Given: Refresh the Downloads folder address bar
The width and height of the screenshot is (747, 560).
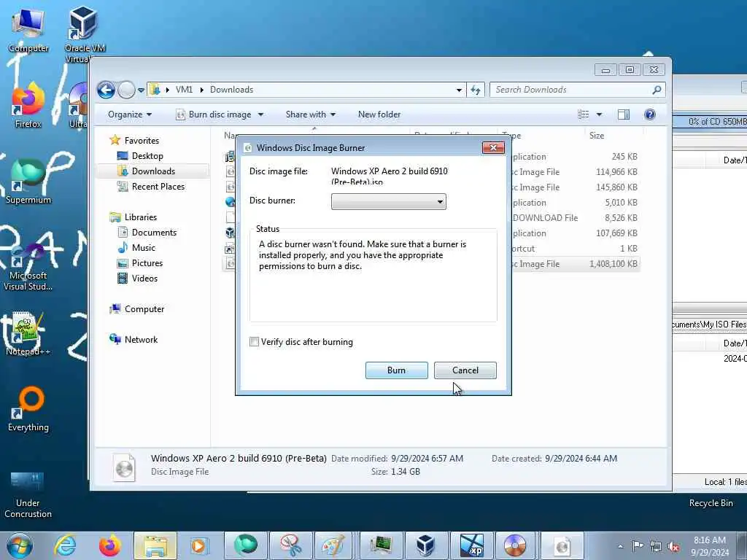Looking at the screenshot, I should click(476, 90).
